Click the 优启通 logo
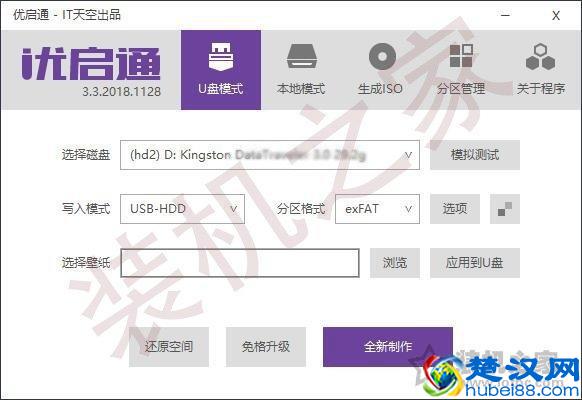 click(91, 63)
